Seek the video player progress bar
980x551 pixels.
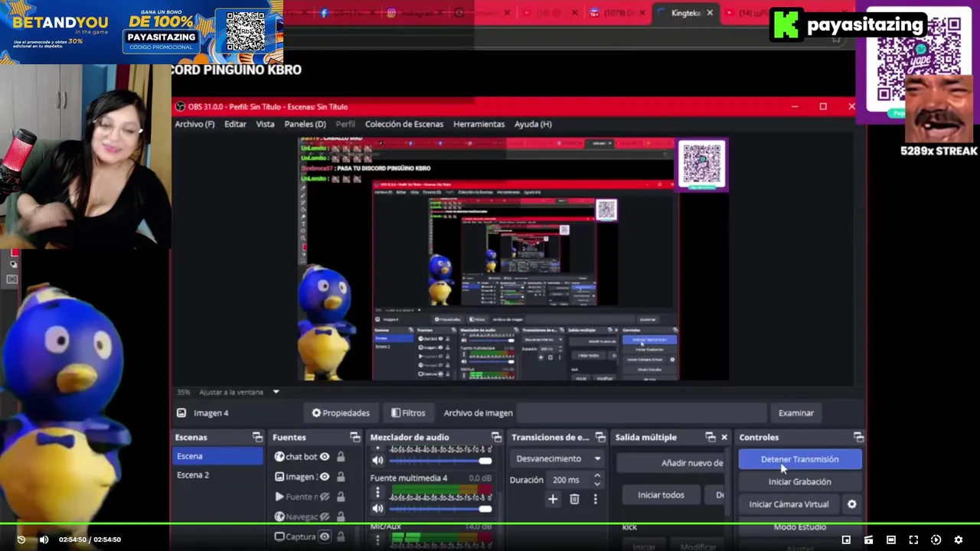490,524
